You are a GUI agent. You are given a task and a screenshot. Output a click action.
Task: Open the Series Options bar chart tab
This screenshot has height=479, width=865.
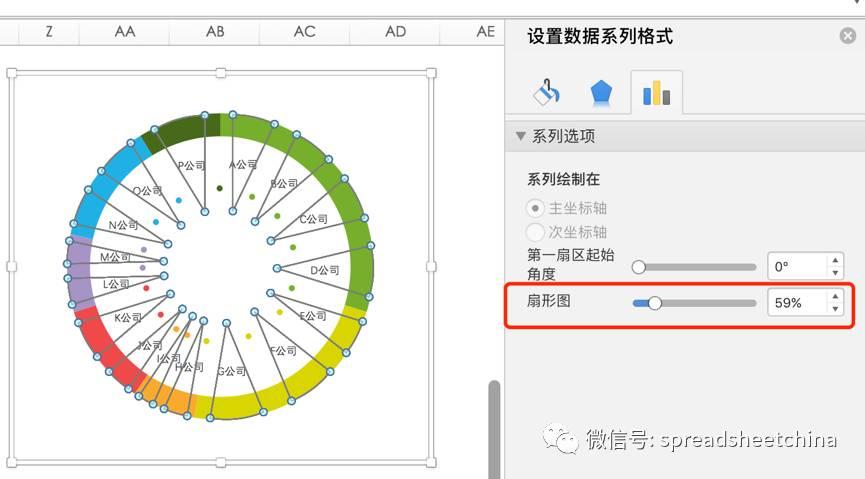coord(656,93)
